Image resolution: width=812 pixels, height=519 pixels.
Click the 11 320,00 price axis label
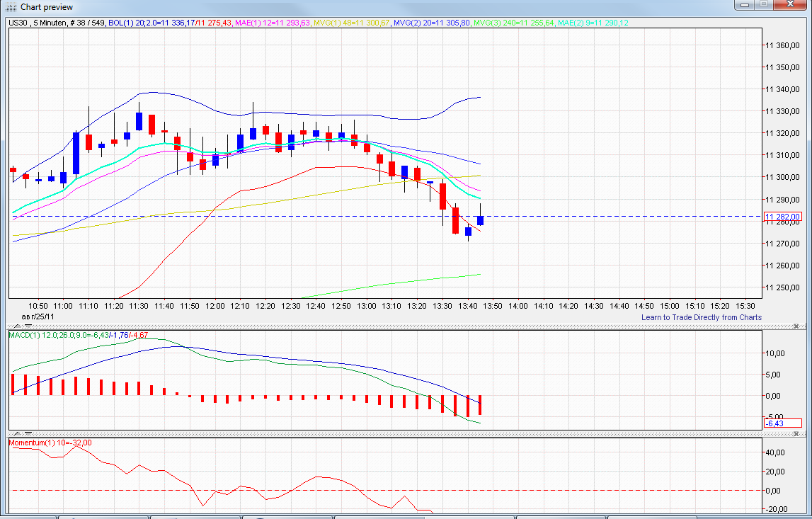782,133
